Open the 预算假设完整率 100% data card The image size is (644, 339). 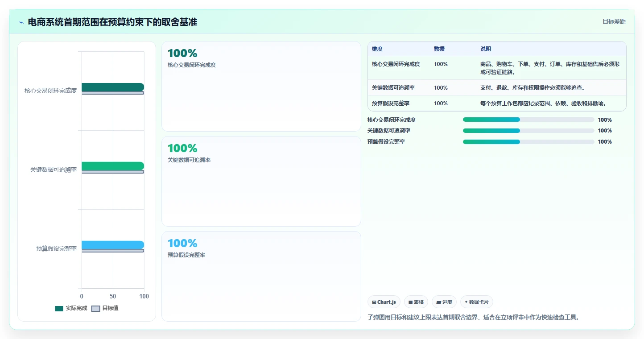261,276
